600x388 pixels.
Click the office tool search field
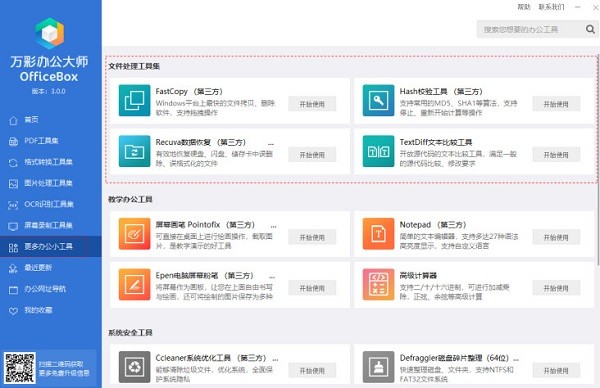pyautogui.click(x=530, y=29)
